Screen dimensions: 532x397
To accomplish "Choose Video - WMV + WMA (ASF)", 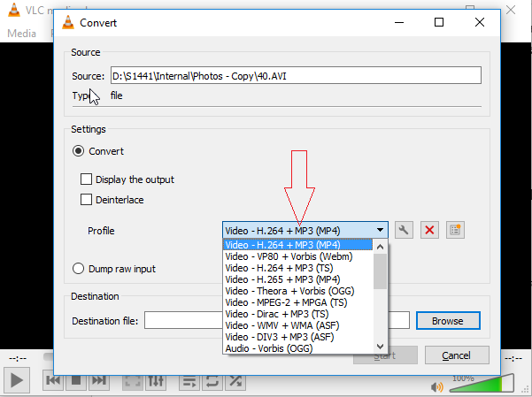I will click(297, 325).
